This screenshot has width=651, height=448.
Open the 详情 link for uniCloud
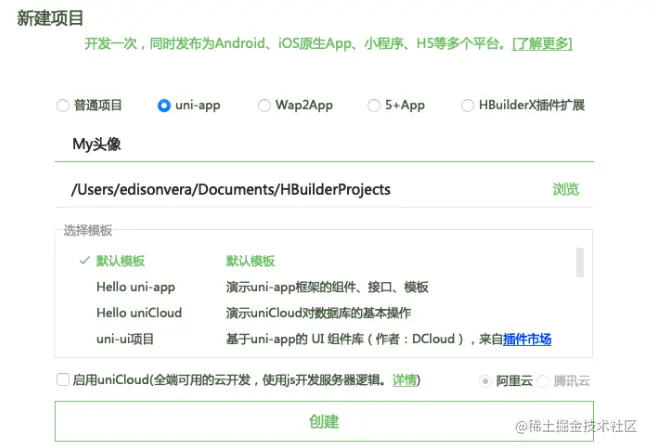404,380
